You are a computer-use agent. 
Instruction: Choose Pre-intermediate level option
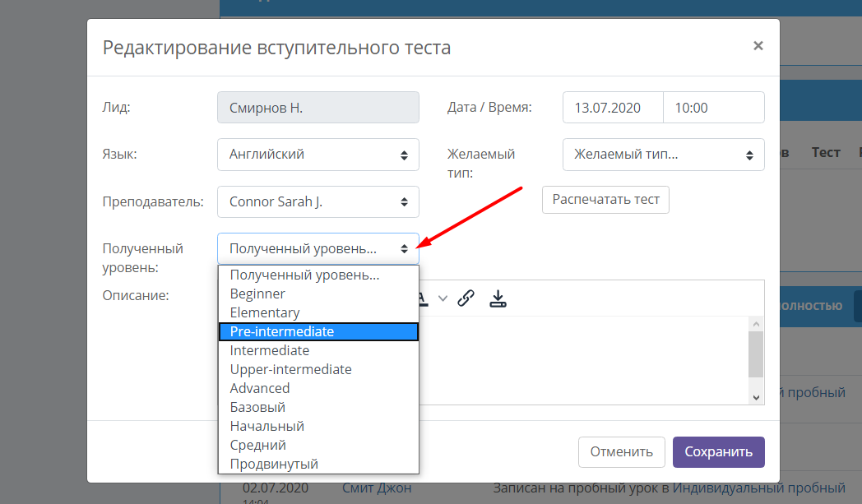318,331
